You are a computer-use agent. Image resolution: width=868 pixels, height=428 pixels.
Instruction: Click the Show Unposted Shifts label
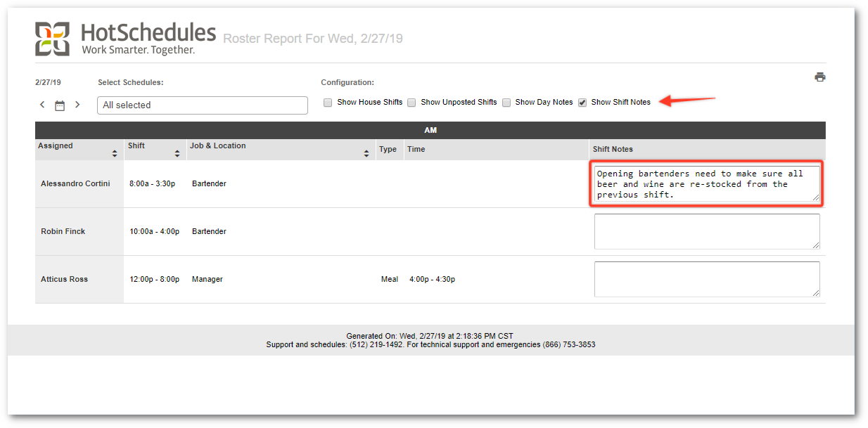click(x=459, y=103)
